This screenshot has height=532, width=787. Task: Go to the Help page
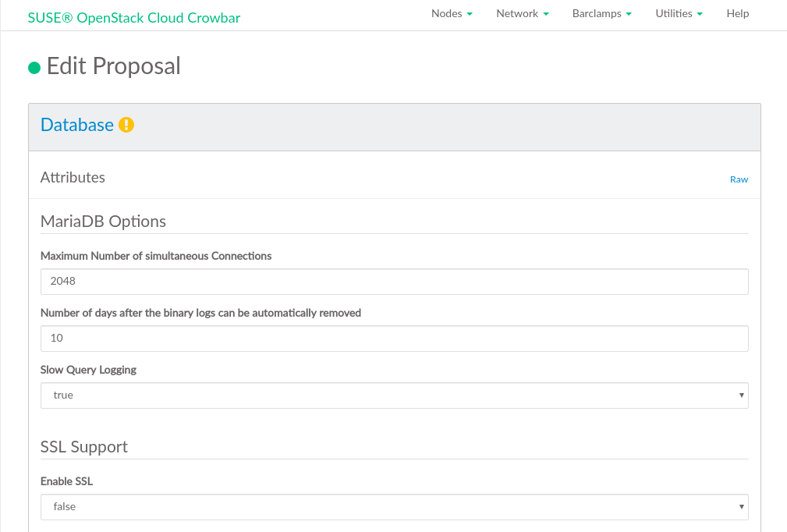(x=737, y=13)
